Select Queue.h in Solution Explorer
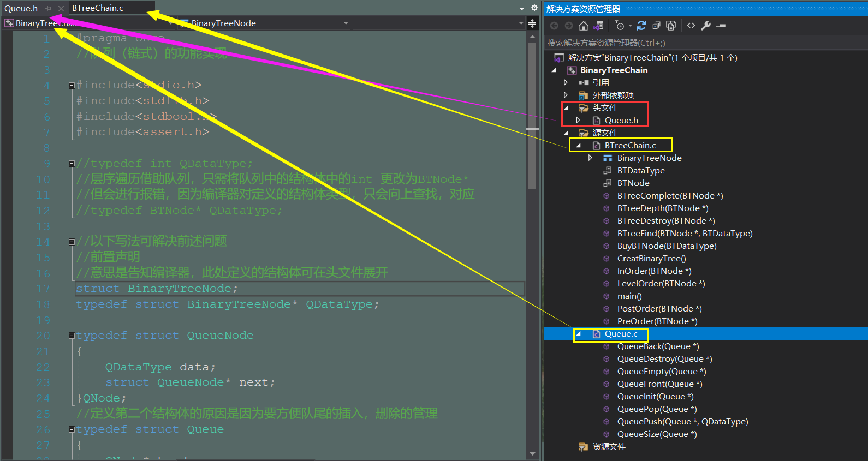The height and width of the screenshot is (461, 868). click(x=621, y=120)
